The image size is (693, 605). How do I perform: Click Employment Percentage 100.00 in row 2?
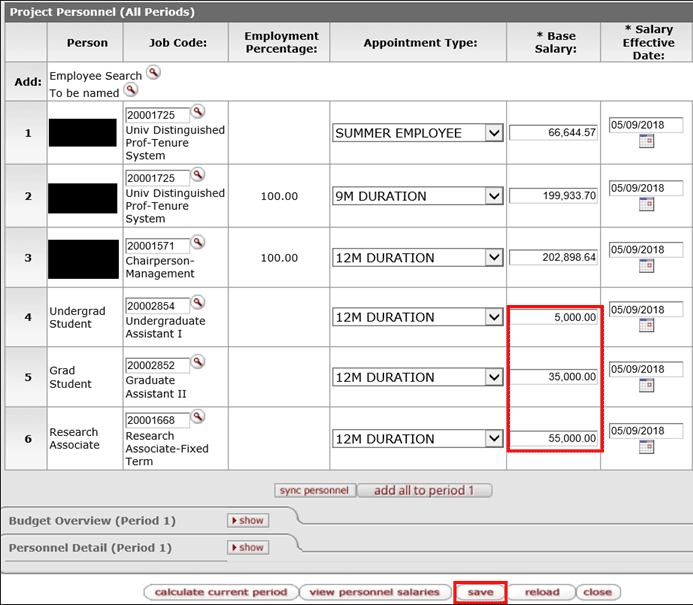[x=279, y=196]
